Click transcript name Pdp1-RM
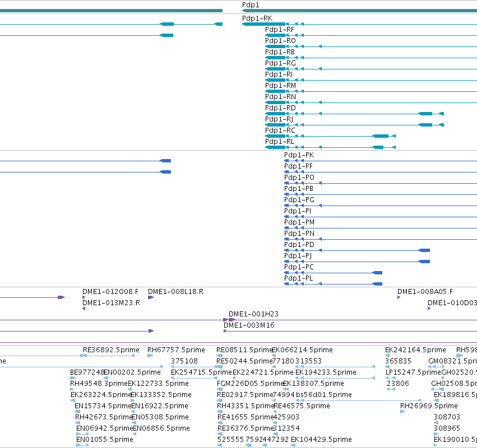Viewport: 477px width, 448px height. (x=280, y=86)
